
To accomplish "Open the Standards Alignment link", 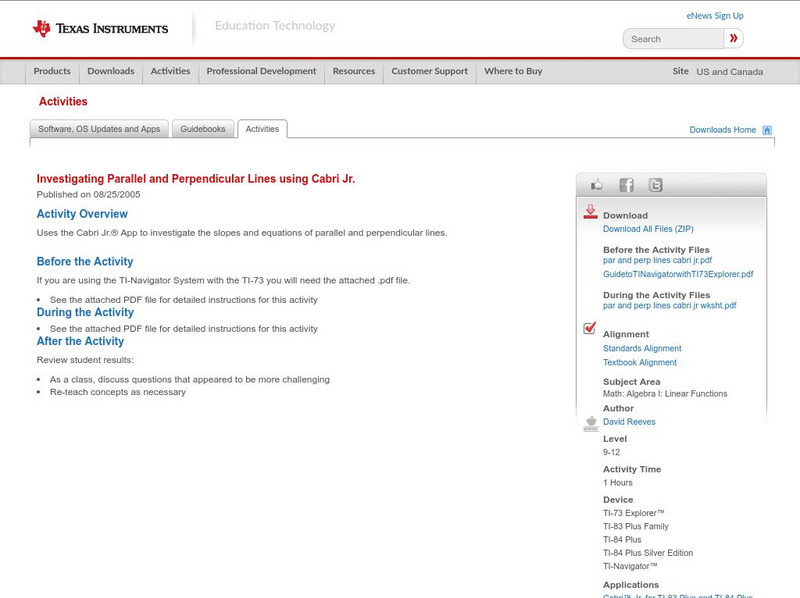I will 642,348.
